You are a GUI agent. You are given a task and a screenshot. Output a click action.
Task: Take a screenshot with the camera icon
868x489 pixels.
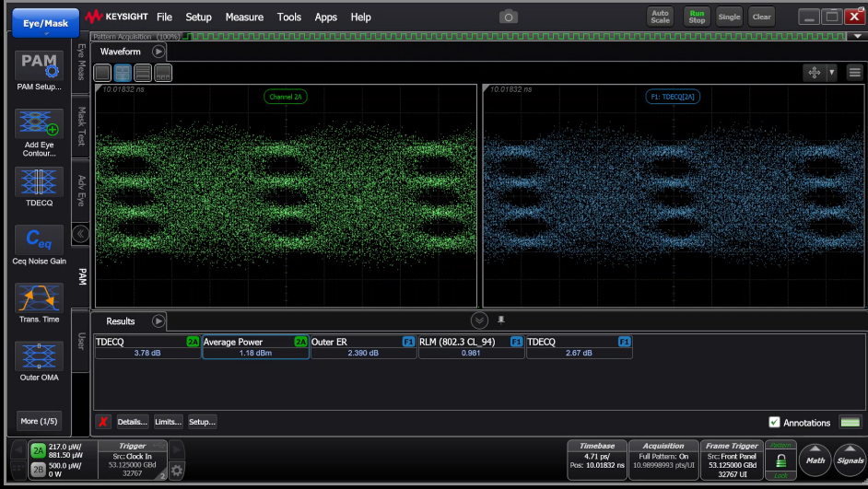509,17
